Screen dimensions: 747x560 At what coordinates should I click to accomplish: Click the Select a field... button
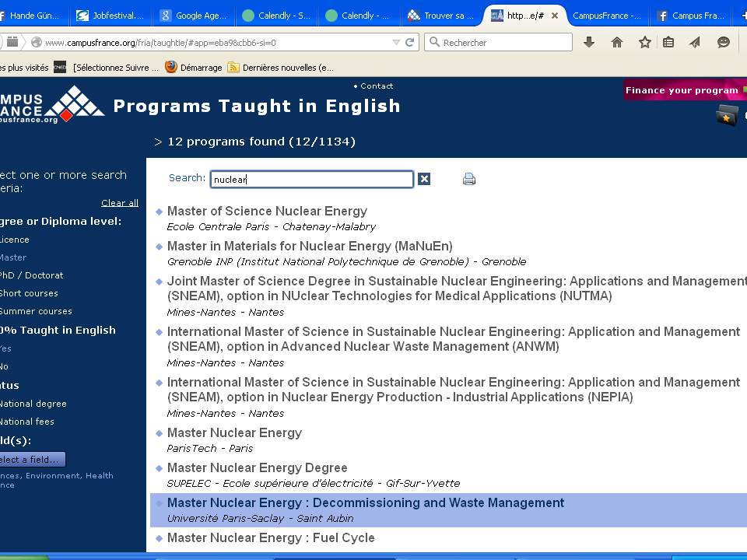[x=31, y=460]
